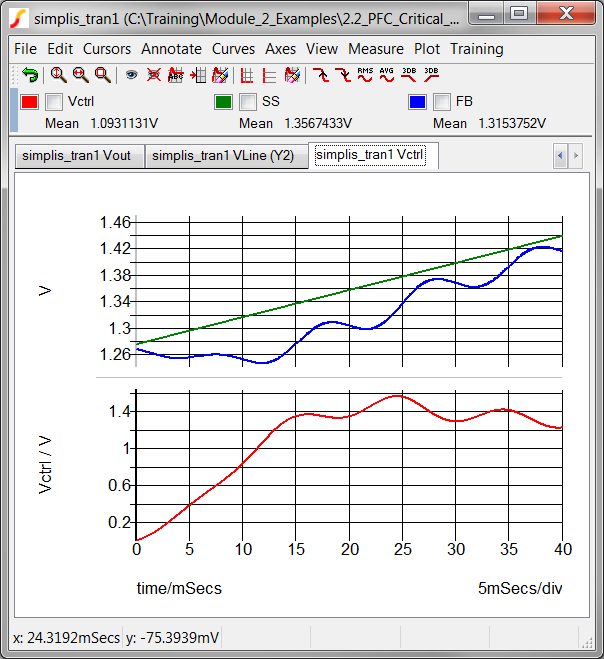This screenshot has width=604, height=659.
Task: Click the 3dB low-pass measurement icon
Action: [x=409, y=75]
